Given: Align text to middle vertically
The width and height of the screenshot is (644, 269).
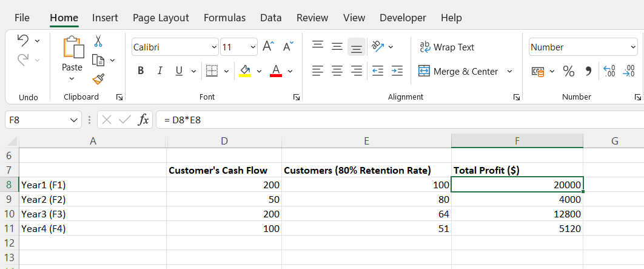Looking at the screenshot, I should 337,47.
